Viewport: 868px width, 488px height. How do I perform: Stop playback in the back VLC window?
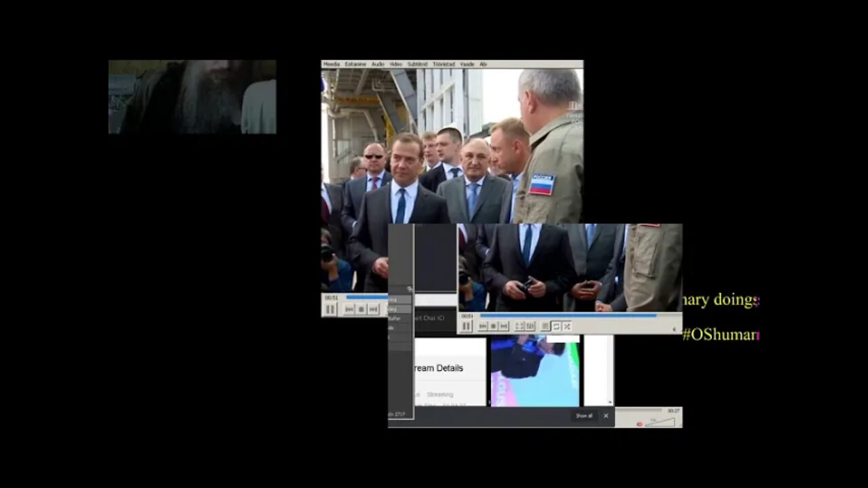tap(361, 309)
